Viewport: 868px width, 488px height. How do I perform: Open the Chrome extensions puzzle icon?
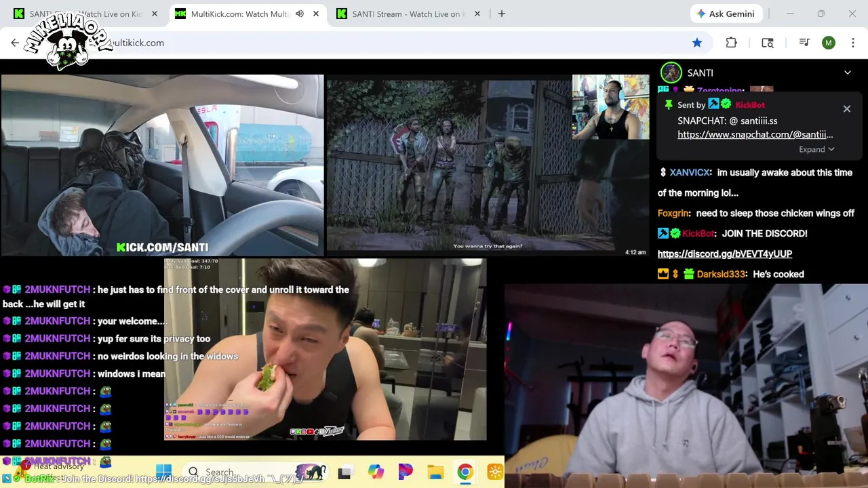pyautogui.click(x=731, y=43)
